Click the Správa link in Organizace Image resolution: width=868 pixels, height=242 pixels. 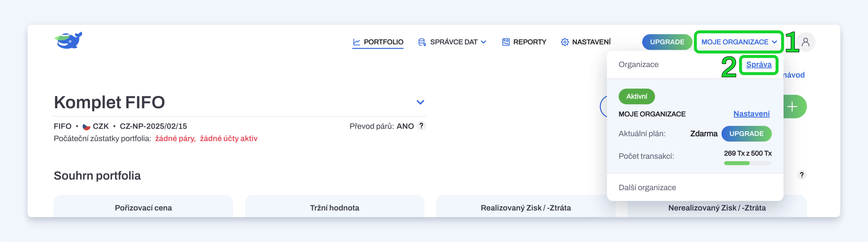(x=759, y=65)
